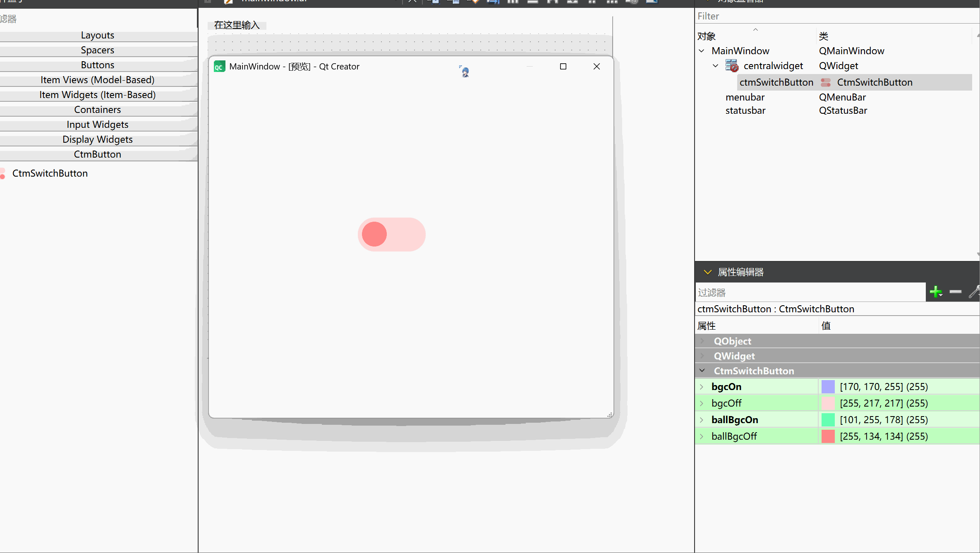The width and height of the screenshot is (980, 553).
Task: Open the Display Widgets category
Action: (x=98, y=139)
